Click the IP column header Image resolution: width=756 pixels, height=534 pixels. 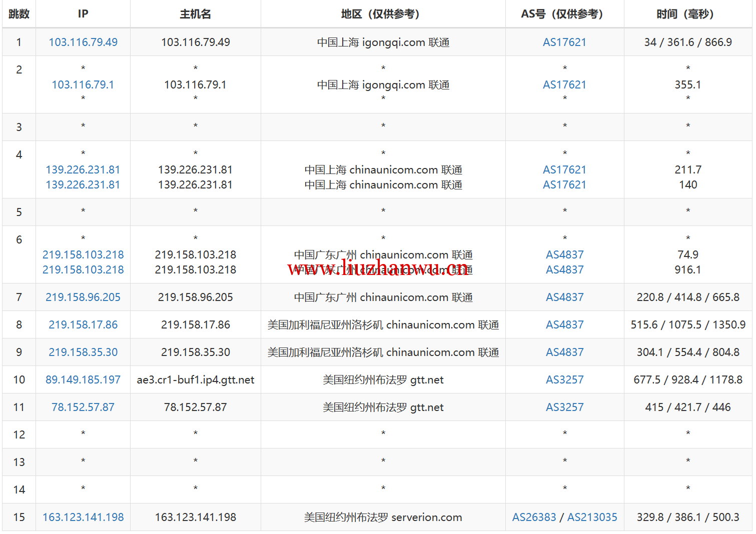point(83,14)
